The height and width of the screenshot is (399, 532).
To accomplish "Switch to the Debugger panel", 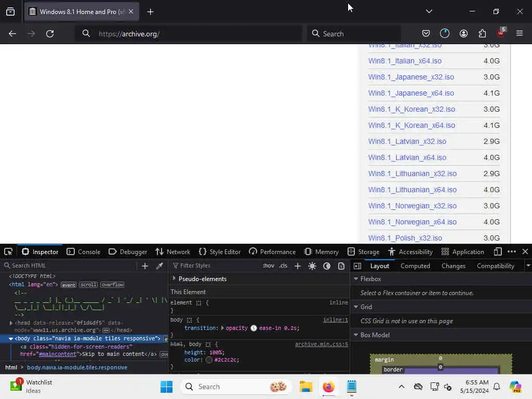I will [x=128, y=252].
